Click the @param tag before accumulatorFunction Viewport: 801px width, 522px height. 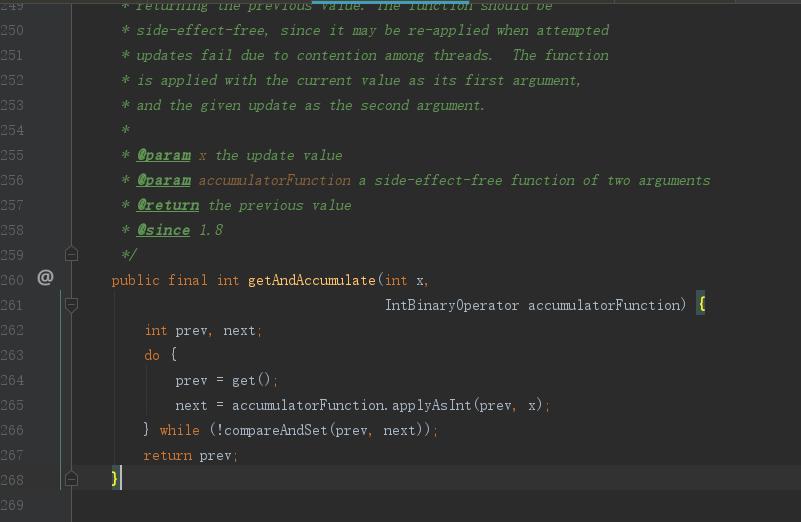[164, 180]
